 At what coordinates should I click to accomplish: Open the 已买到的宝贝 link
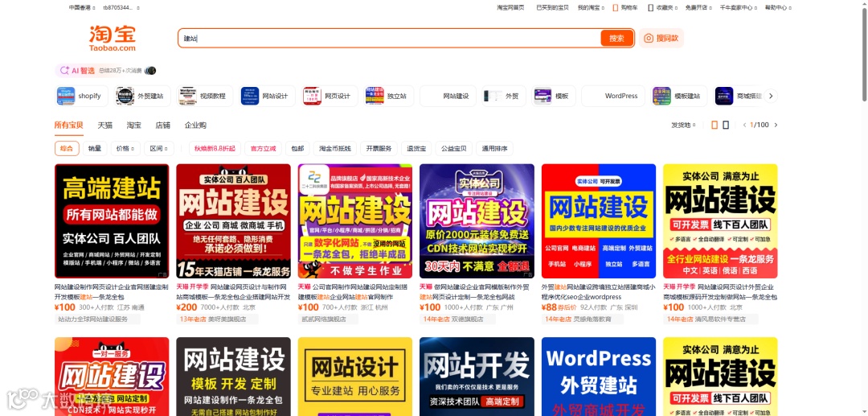click(551, 8)
